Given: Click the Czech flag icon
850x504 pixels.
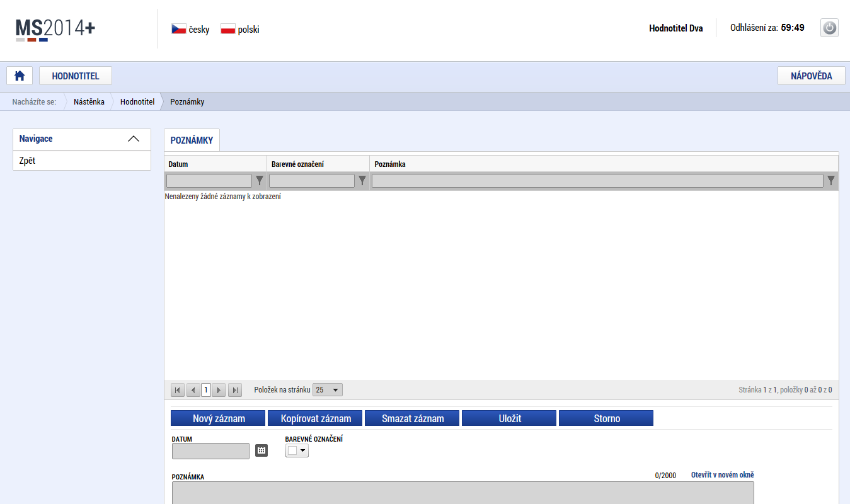Looking at the screenshot, I should (x=179, y=29).
